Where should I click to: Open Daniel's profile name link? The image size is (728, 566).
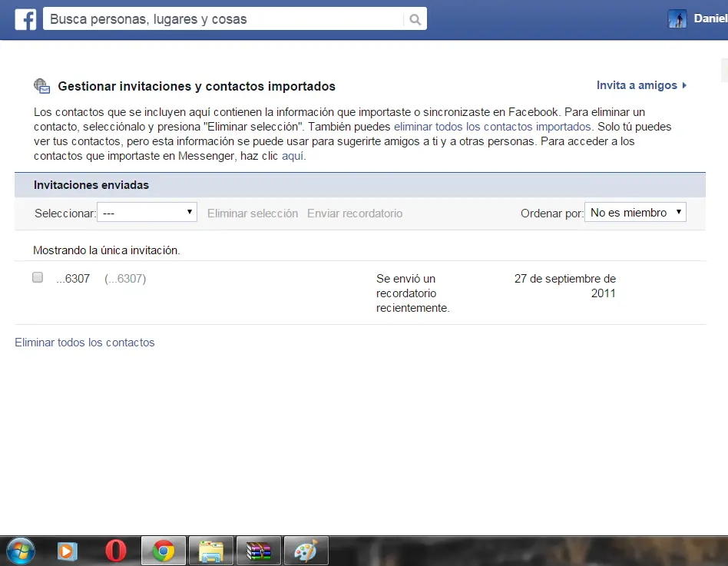(x=710, y=18)
